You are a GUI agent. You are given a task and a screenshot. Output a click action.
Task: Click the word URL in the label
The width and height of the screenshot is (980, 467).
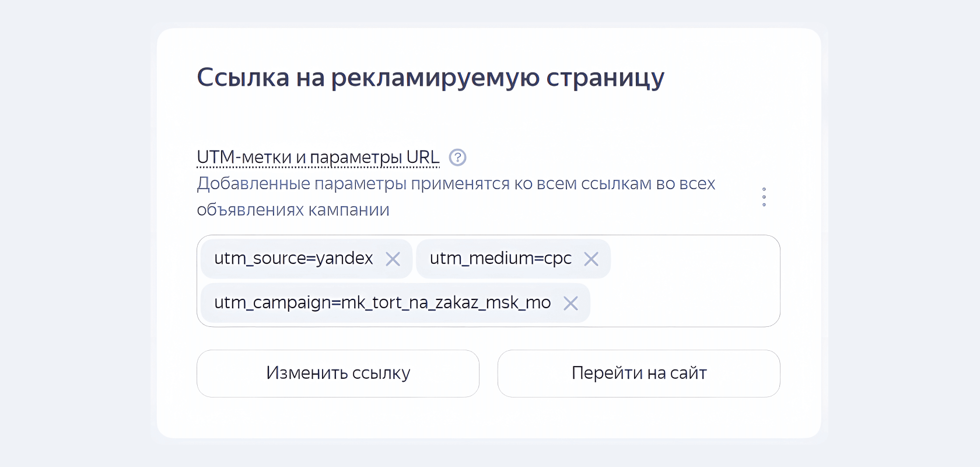[423, 158]
